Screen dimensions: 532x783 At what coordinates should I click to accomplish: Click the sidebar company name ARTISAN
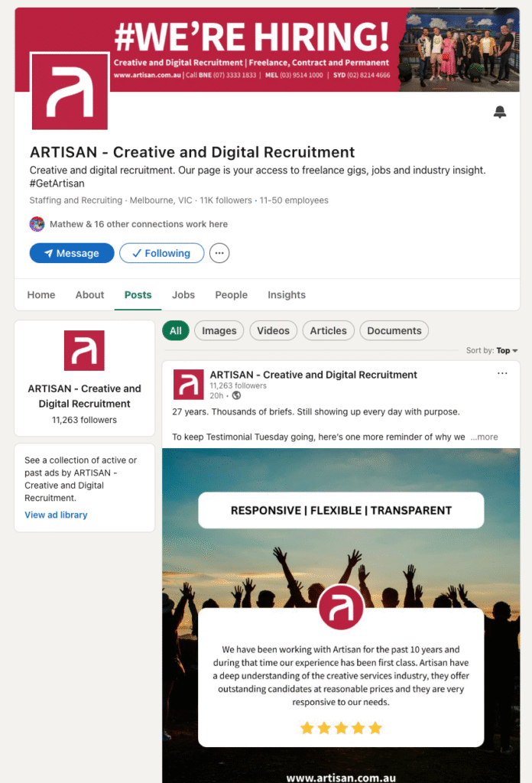coord(84,396)
